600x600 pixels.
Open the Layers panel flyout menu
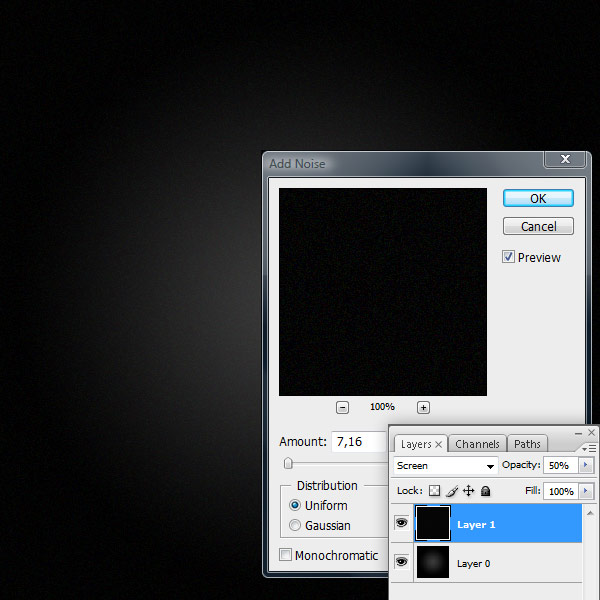(x=589, y=448)
